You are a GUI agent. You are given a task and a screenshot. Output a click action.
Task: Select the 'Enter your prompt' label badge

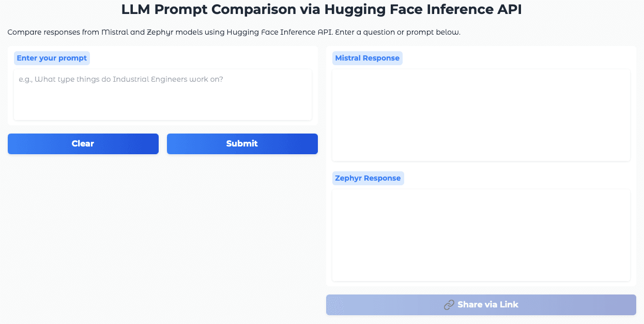(x=52, y=58)
